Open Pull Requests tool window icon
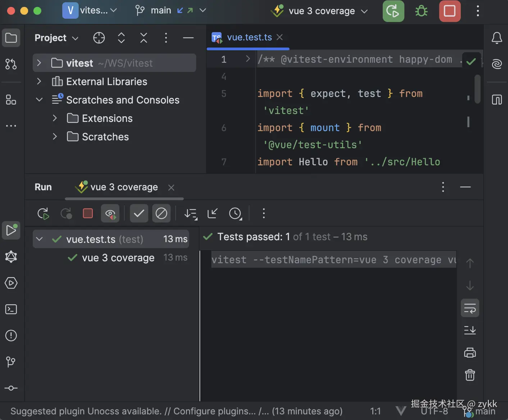 (11, 64)
